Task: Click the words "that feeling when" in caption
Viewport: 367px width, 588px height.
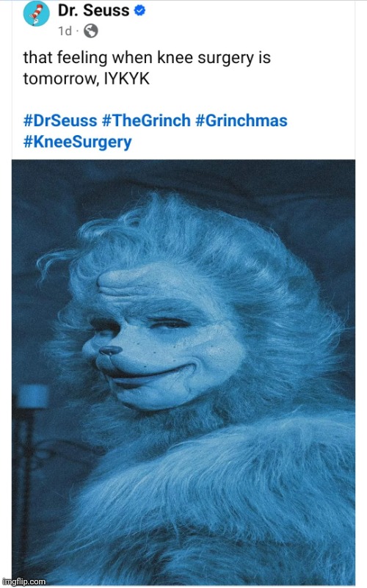Action: click(88, 58)
